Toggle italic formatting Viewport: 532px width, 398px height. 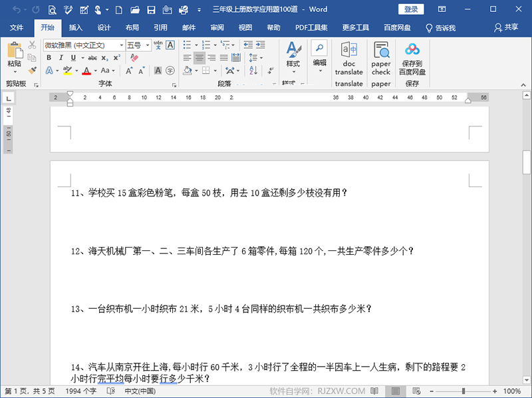pyautogui.click(x=61, y=59)
